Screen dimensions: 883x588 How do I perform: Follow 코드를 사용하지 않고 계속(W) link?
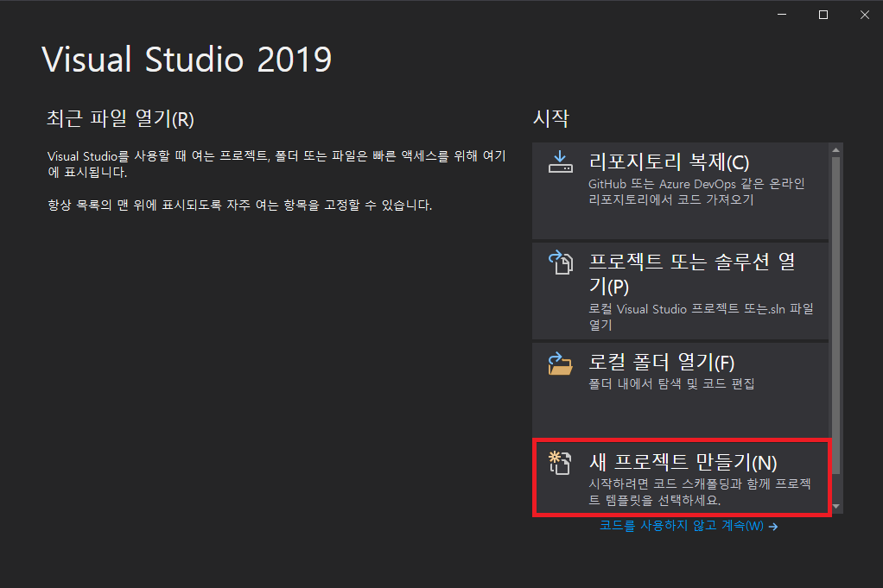point(688,526)
